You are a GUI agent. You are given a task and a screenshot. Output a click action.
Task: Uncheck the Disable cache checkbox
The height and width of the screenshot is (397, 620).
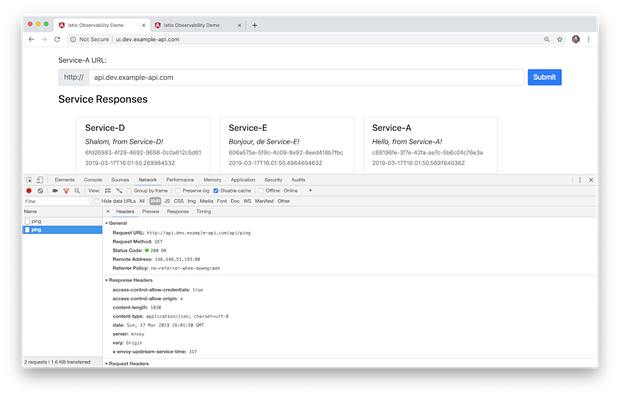(x=216, y=191)
